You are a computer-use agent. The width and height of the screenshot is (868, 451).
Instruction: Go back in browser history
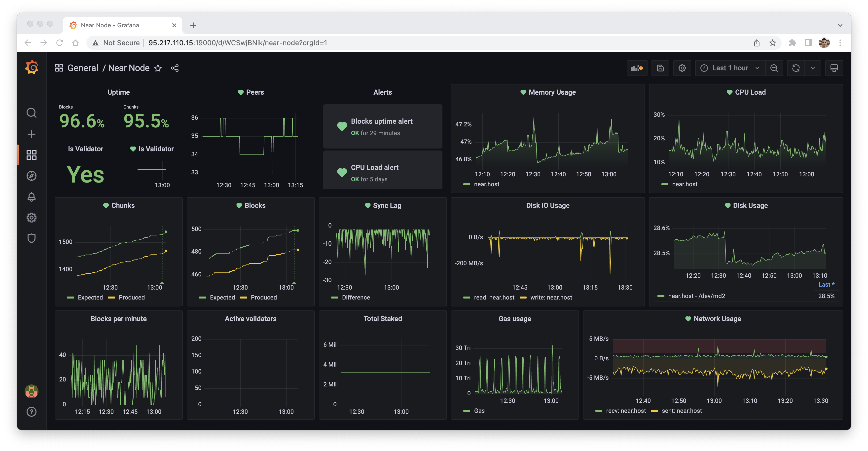(28, 43)
